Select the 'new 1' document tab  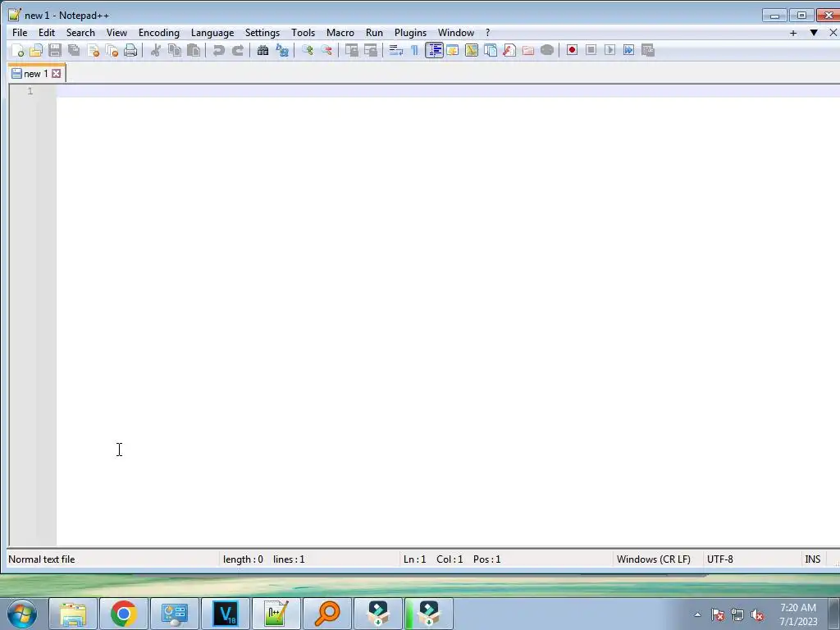pyautogui.click(x=36, y=74)
